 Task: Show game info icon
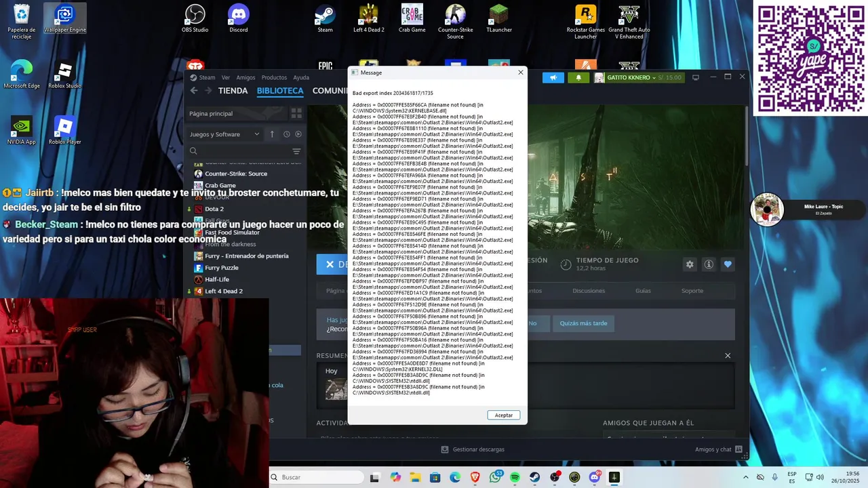pos(709,264)
